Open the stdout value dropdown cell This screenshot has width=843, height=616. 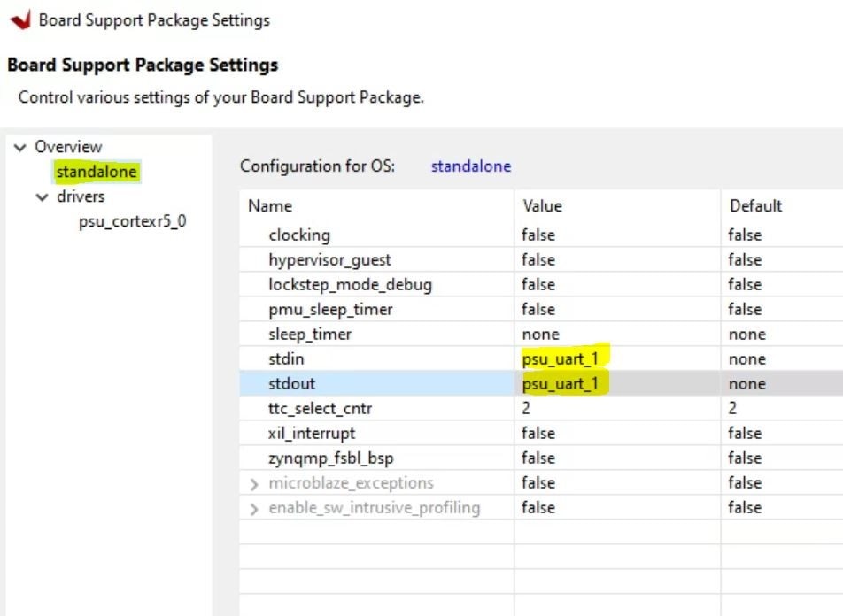(567, 383)
